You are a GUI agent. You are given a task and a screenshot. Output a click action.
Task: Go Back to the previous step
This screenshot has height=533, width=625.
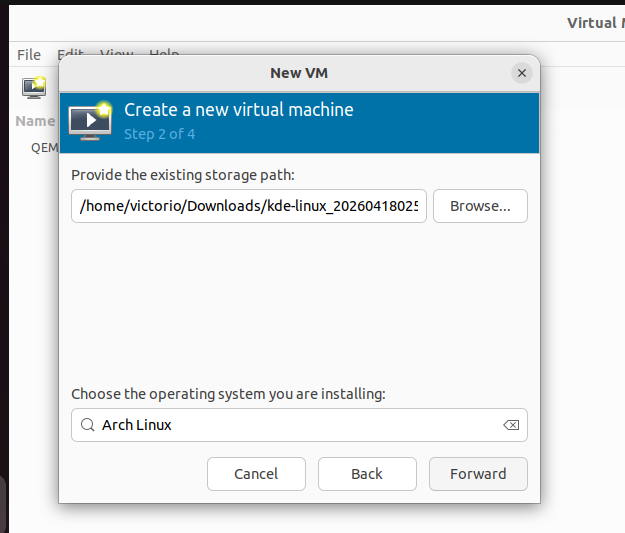(x=367, y=474)
